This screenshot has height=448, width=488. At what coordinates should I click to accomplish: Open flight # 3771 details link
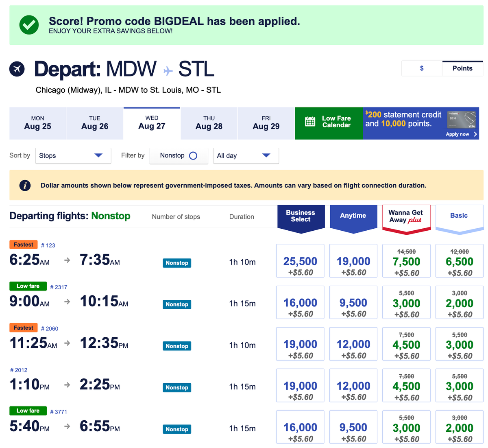(x=59, y=412)
